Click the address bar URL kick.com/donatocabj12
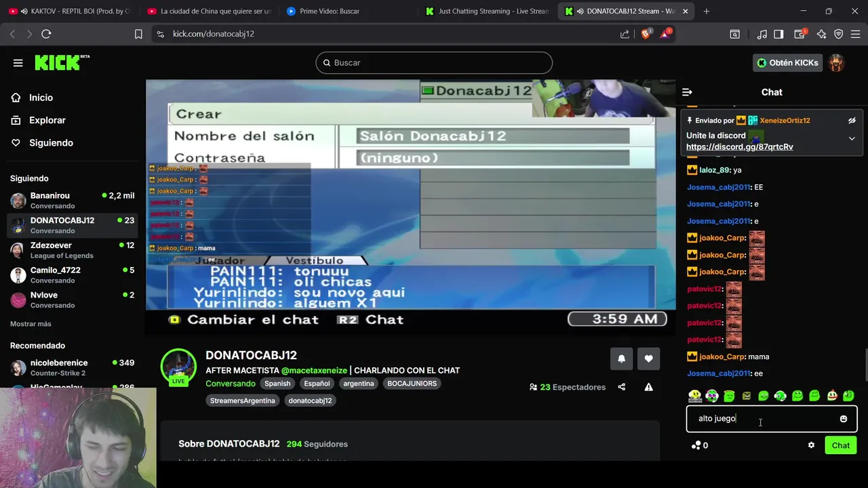 (x=214, y=34)
